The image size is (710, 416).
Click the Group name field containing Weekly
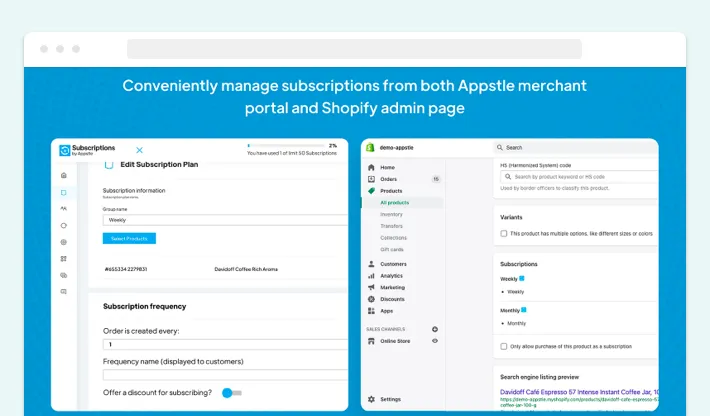click(225, 220)
